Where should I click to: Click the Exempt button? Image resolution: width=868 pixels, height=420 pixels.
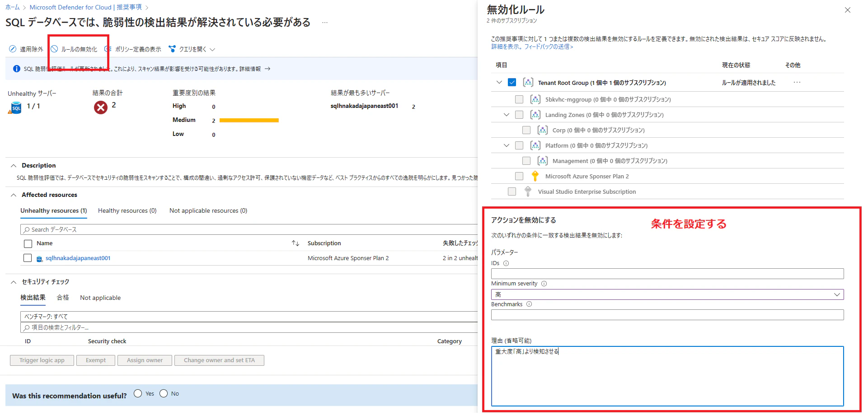pos(96,360)
